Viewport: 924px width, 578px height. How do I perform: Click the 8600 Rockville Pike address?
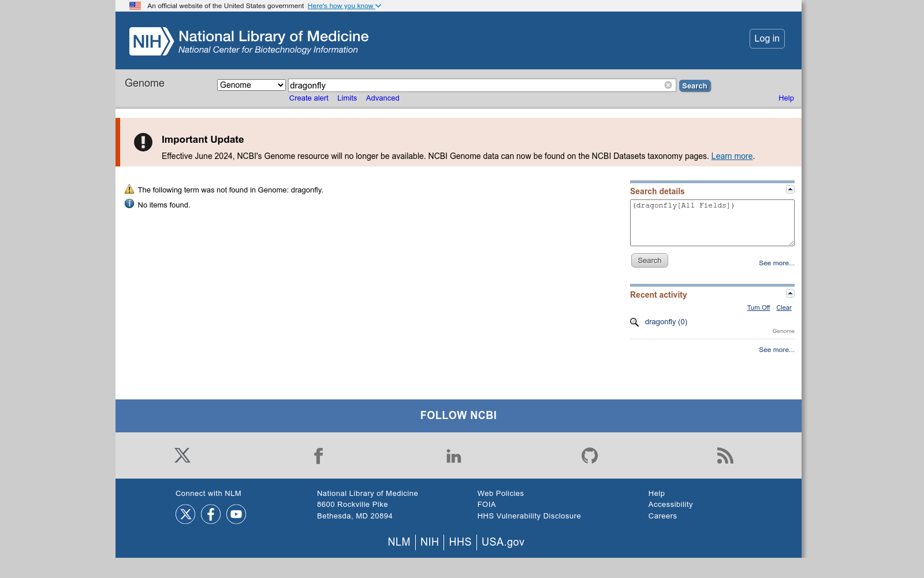pyautogui.click(x=352, y=505)
